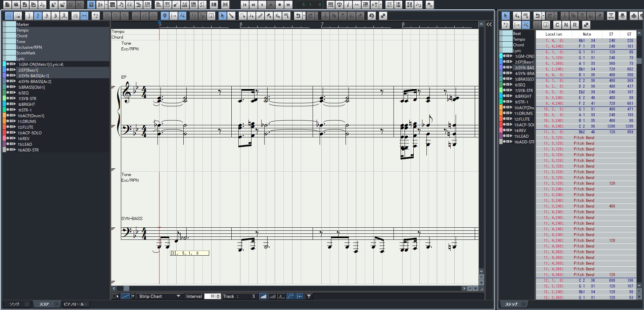Open undo dropdown arrow in step editor toolbar
The width and height of the screenshot is (644, 310).
[543, 15]
